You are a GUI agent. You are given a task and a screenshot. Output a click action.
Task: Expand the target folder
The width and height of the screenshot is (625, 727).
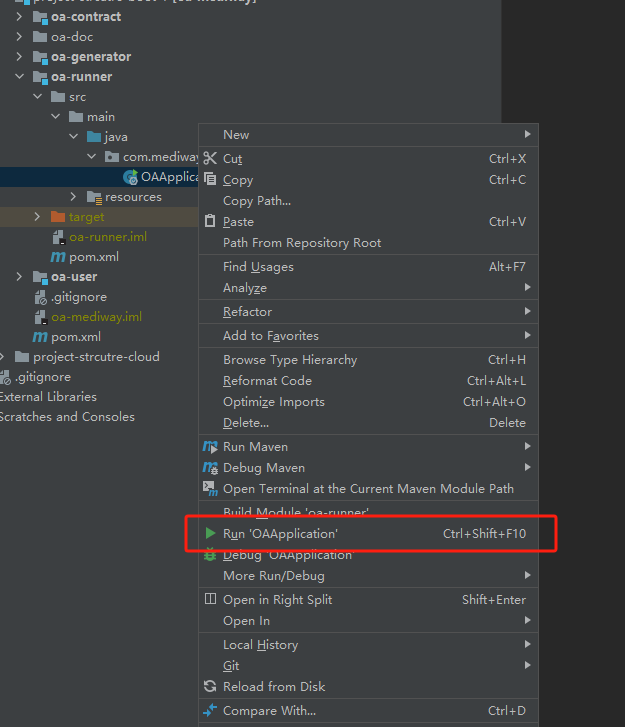(37, 217)
